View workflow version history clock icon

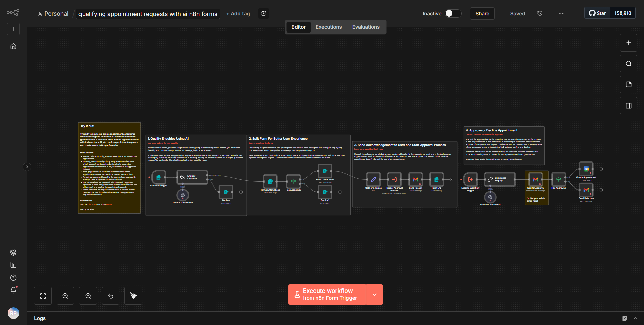click(540, 13)
